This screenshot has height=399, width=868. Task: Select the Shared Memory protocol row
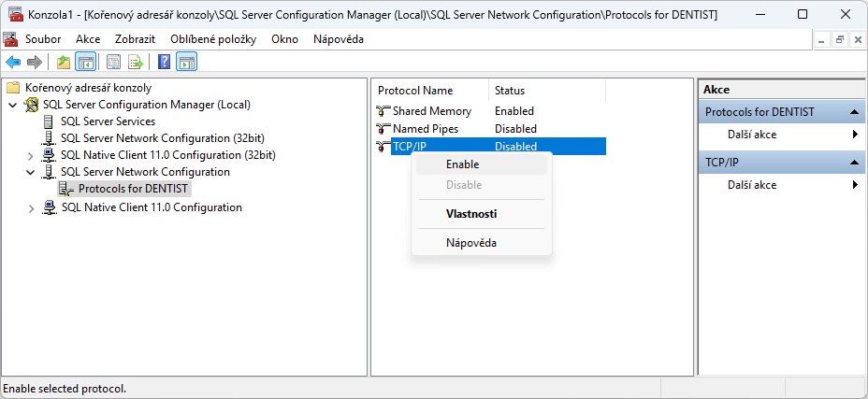coord(490,110)
